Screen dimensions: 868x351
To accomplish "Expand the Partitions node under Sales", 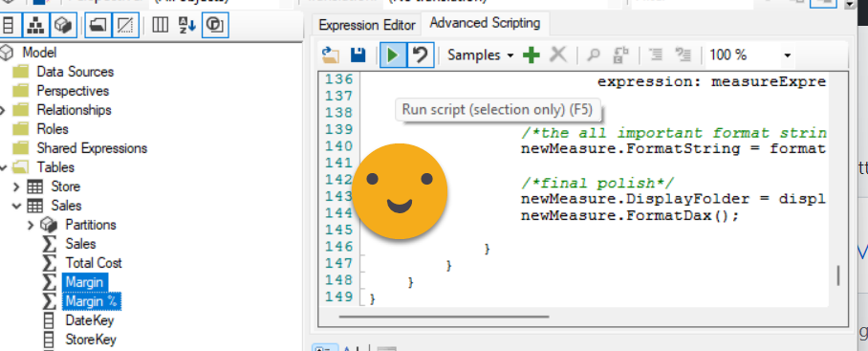I will pyautogui.click(x=31, y=225).
